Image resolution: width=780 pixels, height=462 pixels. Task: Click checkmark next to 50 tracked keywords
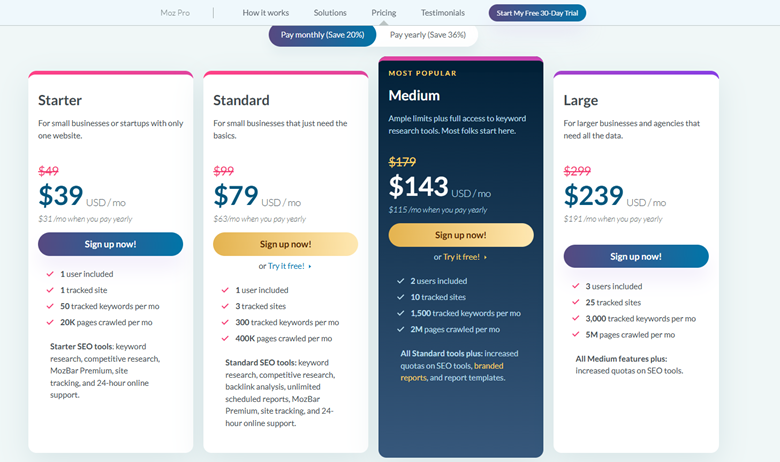click(50, 306)
